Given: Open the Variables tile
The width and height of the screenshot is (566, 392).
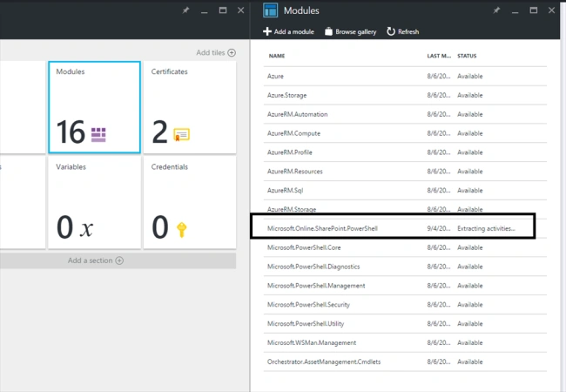Looking at the screenshot, I should [95, 202].
